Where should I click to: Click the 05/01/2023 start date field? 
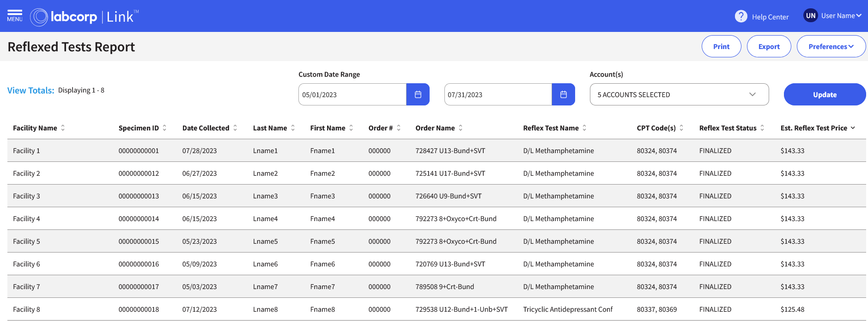(352, 94)
